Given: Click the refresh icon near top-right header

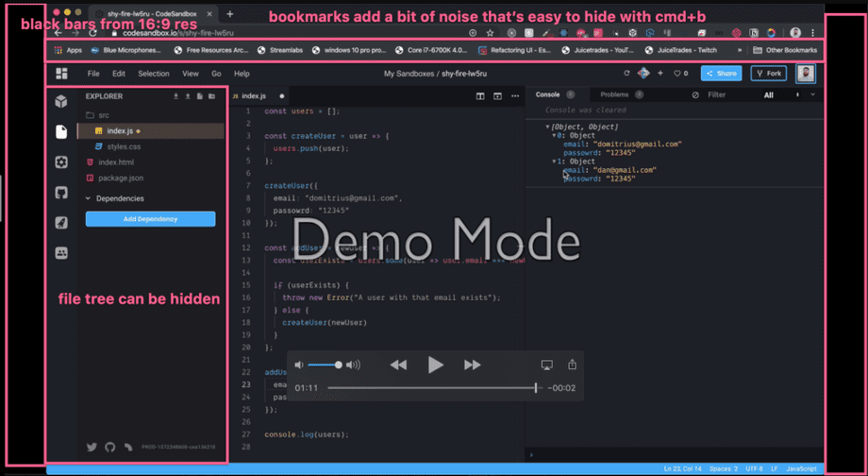Looking at the screenshot, I should (626, 73).
